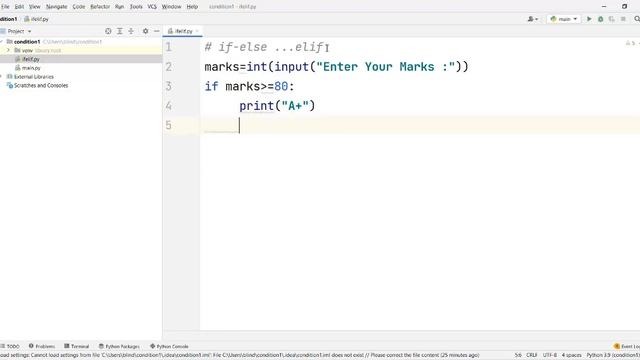This screenshot has height=360, width=640.
Task: Click line number 1 in gutter
Action: coord(169,47)
